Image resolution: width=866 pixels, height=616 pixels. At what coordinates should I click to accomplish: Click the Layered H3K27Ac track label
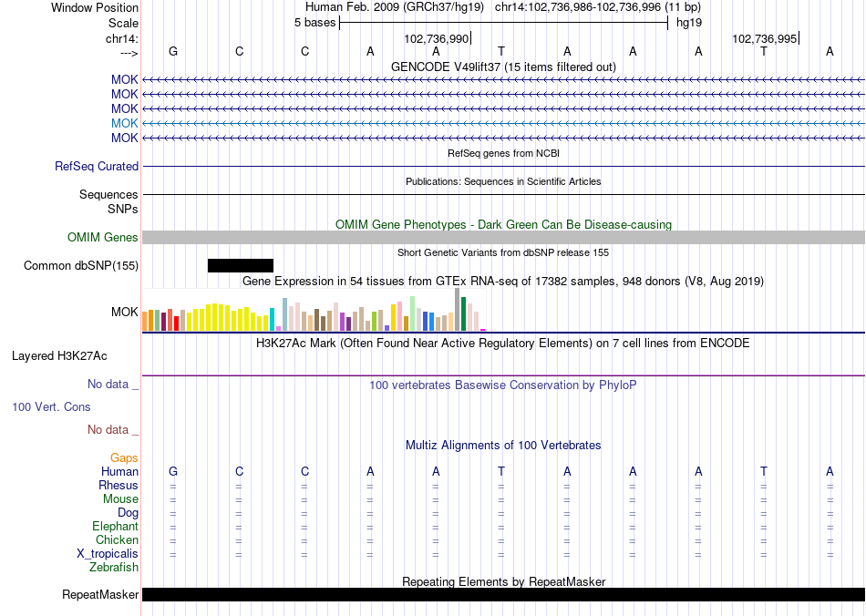pos(59,356)
